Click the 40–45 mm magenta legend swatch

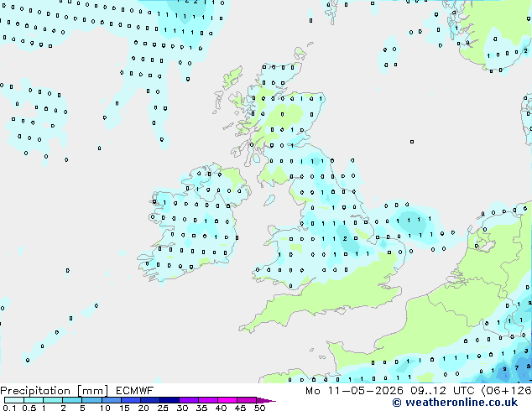(x=227, y=400)
